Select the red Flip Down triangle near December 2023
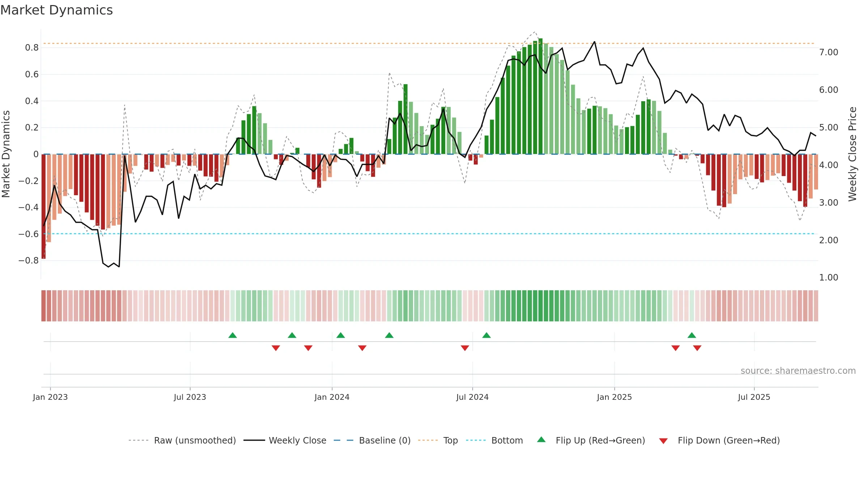868x488 pixels. pyautogui.click(x=308, y=348)
